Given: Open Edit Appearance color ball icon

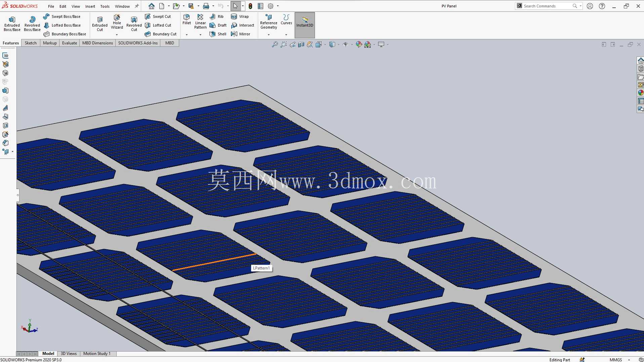Looking at the screenshot, I should tap(359, 44).
